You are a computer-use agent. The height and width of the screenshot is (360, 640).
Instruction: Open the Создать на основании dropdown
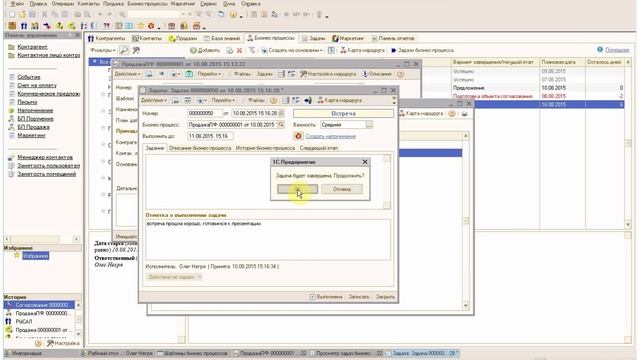(x=292, y=50)
